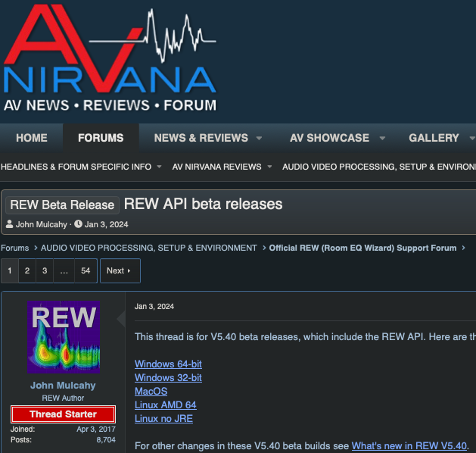The height and width of the screenshot is (453, 476).
Task: Go to page 3
Action: (45, 270)
